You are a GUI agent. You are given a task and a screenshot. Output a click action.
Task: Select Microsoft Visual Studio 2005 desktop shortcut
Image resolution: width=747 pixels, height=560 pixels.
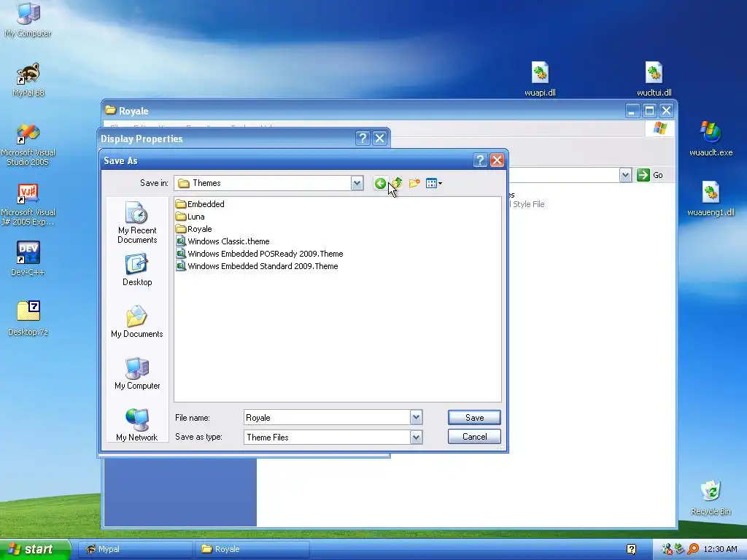28,145
